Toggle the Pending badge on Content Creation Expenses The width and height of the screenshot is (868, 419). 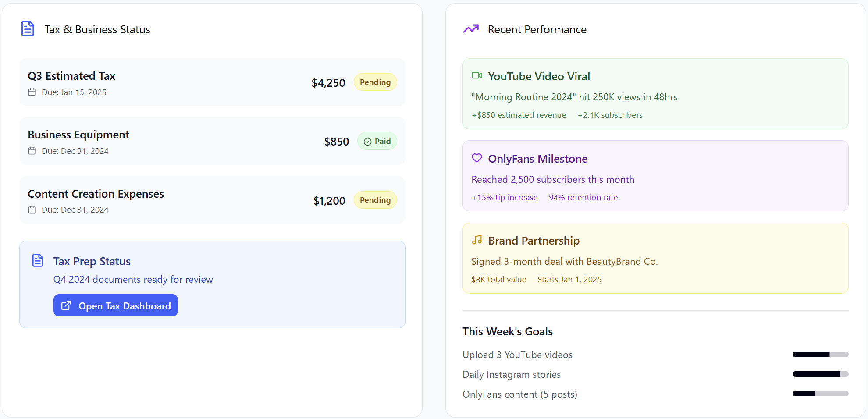pyautogui.click(x=375, y=200)
